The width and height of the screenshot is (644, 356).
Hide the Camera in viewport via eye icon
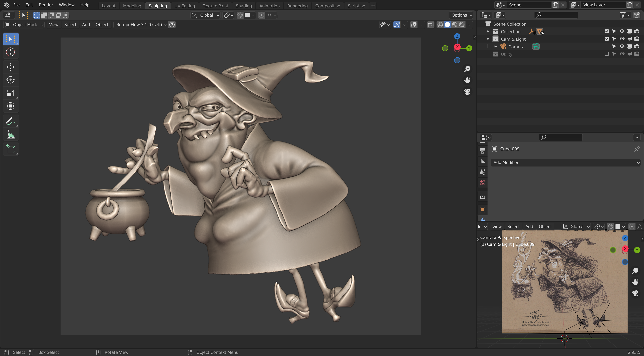click(x=622, y=46)
